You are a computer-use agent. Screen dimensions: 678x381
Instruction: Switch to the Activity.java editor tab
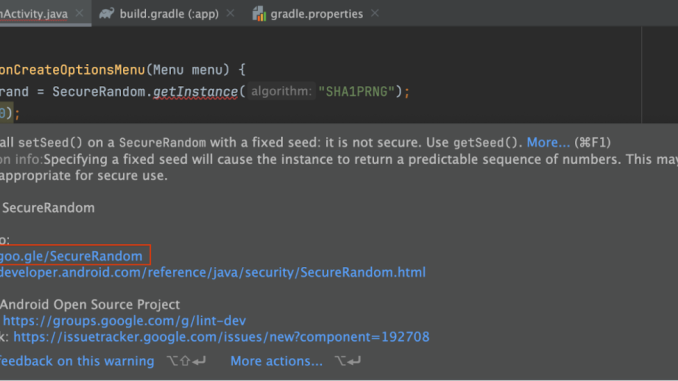point(34,14)
